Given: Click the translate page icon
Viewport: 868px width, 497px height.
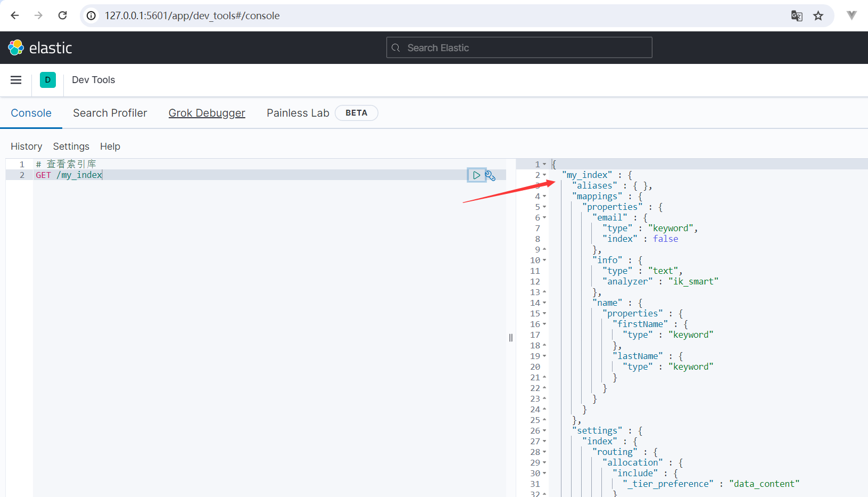Looking at the screenshot, I should tap(797, 15).
